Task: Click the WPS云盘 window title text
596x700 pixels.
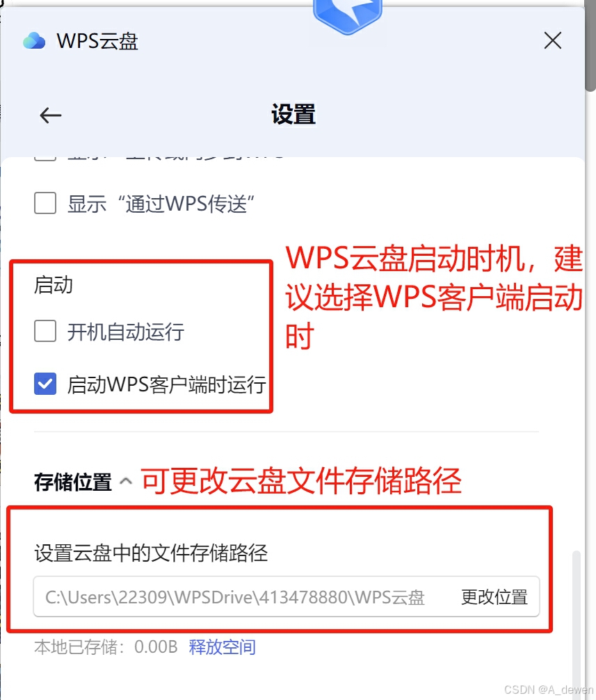Action: tap(97, 41)
